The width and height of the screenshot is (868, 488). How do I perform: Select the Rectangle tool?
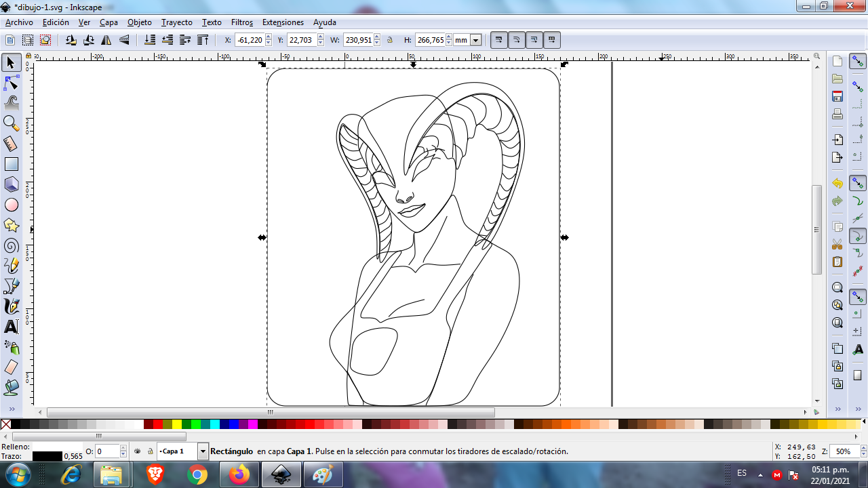[x=11, y=164]
